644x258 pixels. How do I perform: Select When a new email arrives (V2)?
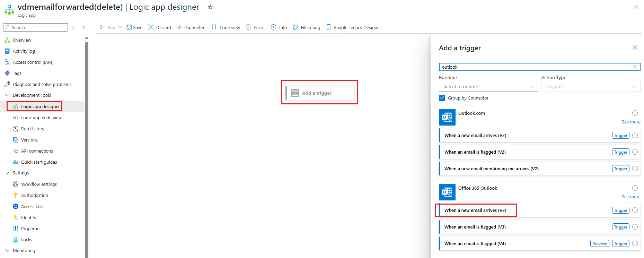point(540,135)
